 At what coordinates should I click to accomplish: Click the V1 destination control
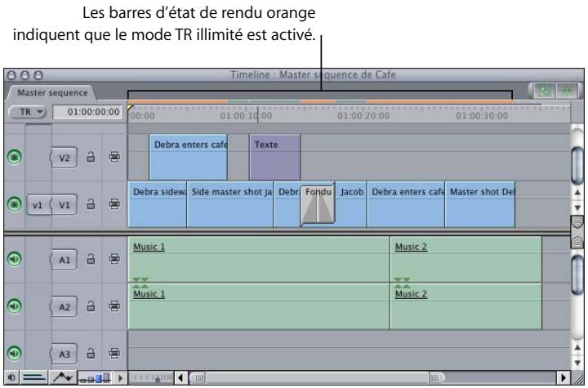64,205
